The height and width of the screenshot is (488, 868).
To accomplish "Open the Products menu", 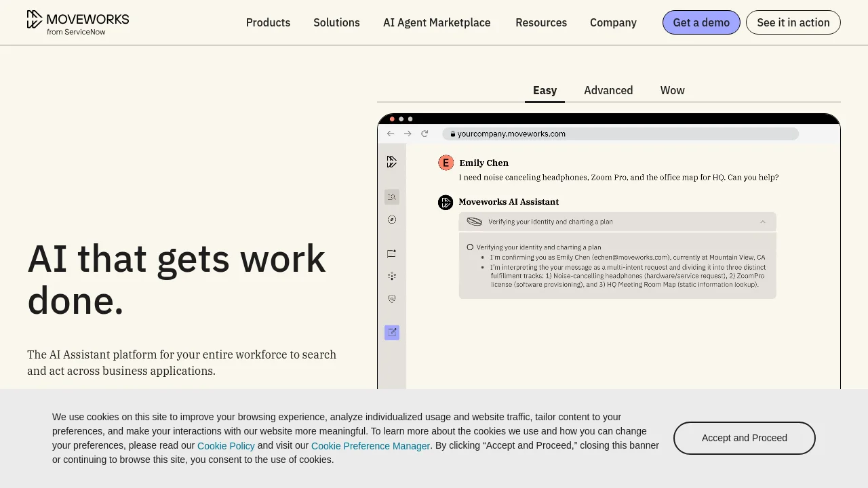I will [x=268, y=22].
